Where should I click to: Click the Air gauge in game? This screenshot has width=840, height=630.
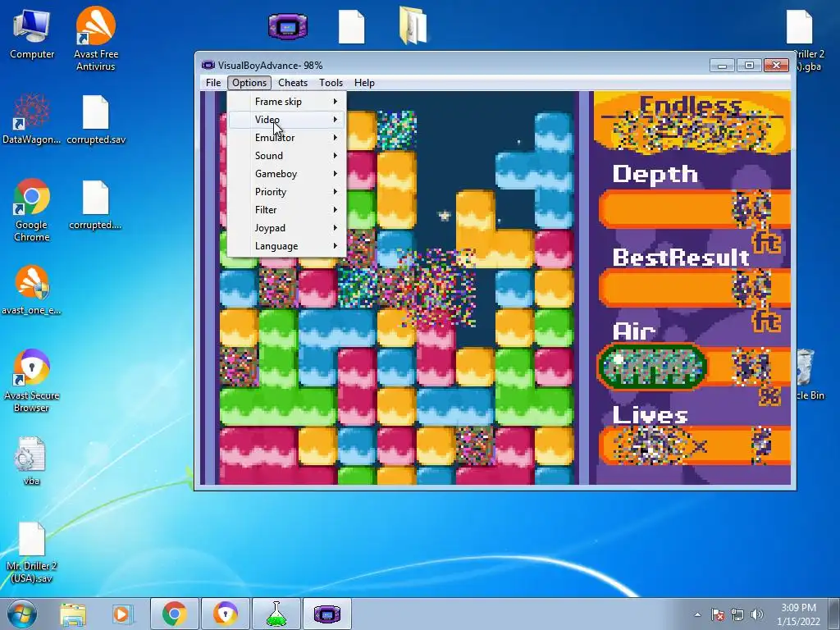tap(652, 367)
